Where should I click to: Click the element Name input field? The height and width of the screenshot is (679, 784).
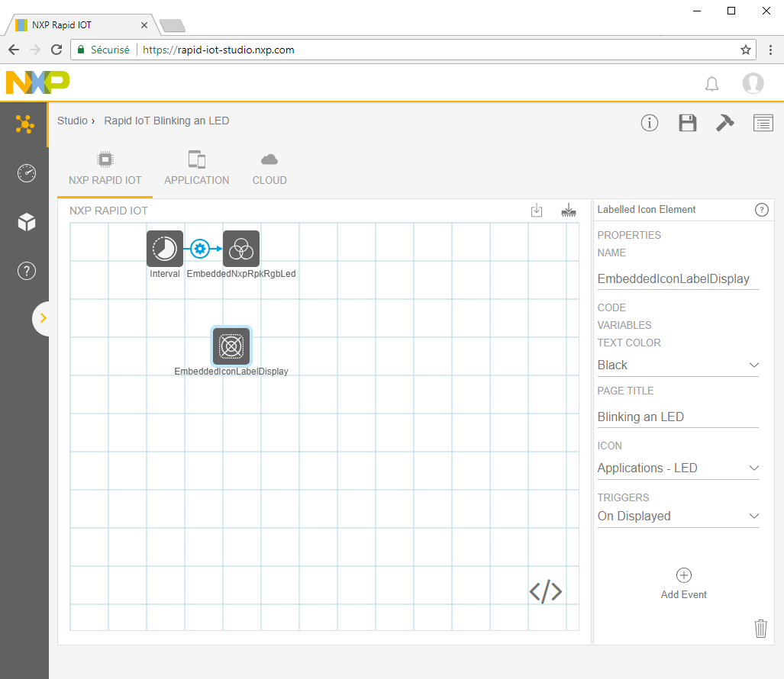tap(677, 279)
